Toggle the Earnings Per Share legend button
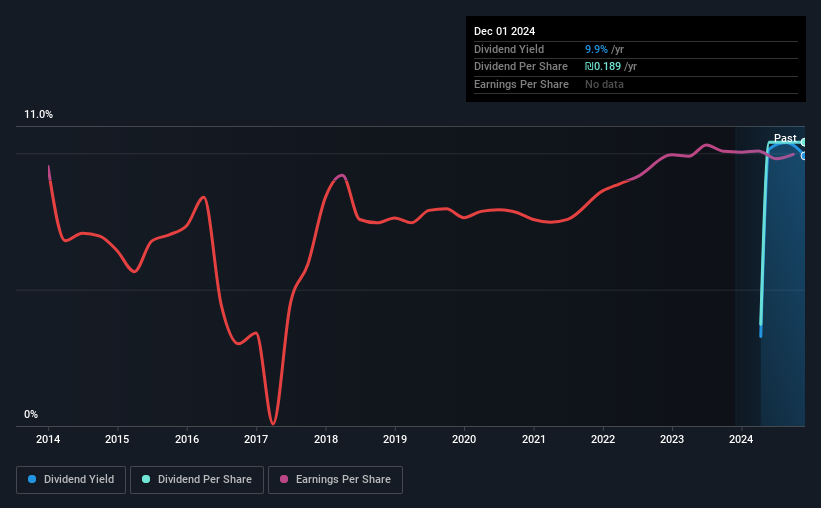The height and width of the screenshot is (508, 821). point(335,480)
